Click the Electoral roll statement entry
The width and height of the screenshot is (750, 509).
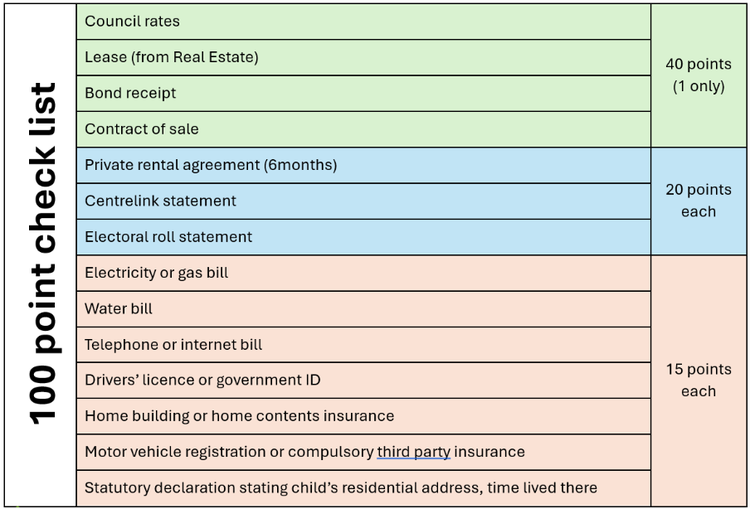[x=168, y=237]
